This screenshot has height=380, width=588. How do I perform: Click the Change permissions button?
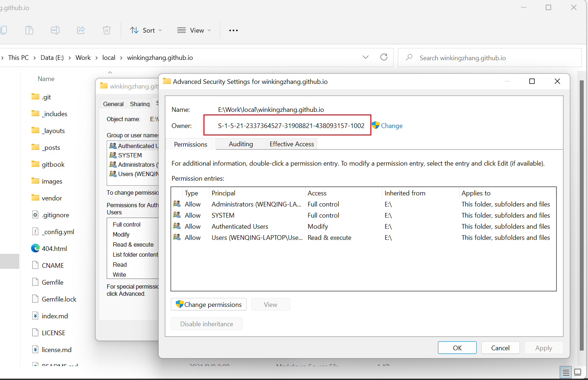click(x=209, y=304)
